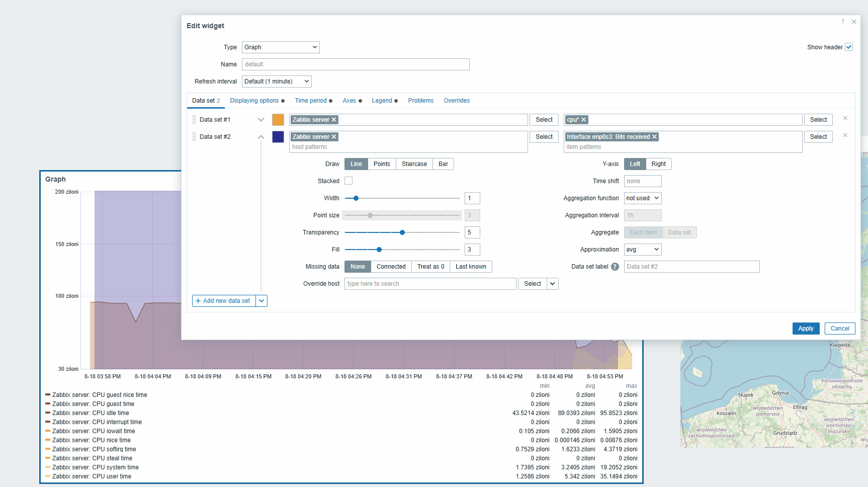Set Draw type to Bar
The height and width of the screenshot is (487, 868).
pyautogui.click(x=443, y=164)
